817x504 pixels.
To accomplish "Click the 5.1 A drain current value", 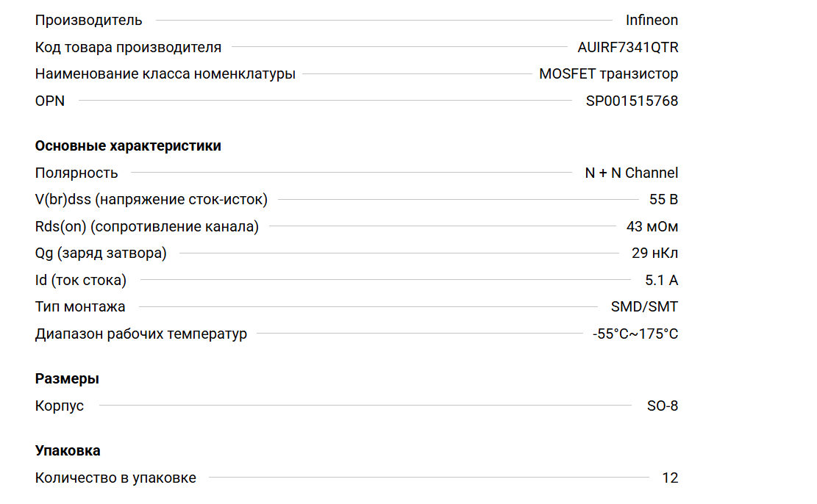I will (661, 280).
